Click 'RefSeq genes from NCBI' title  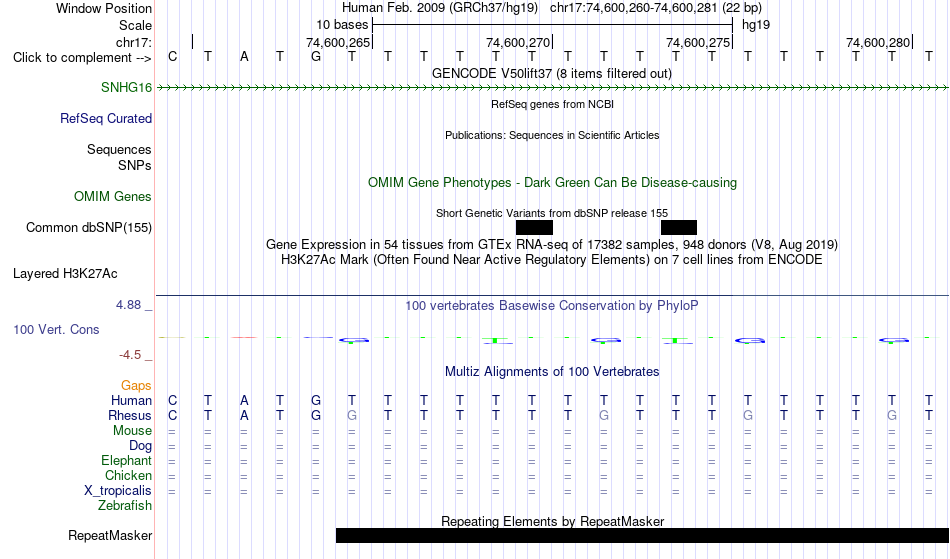point(552,104)
